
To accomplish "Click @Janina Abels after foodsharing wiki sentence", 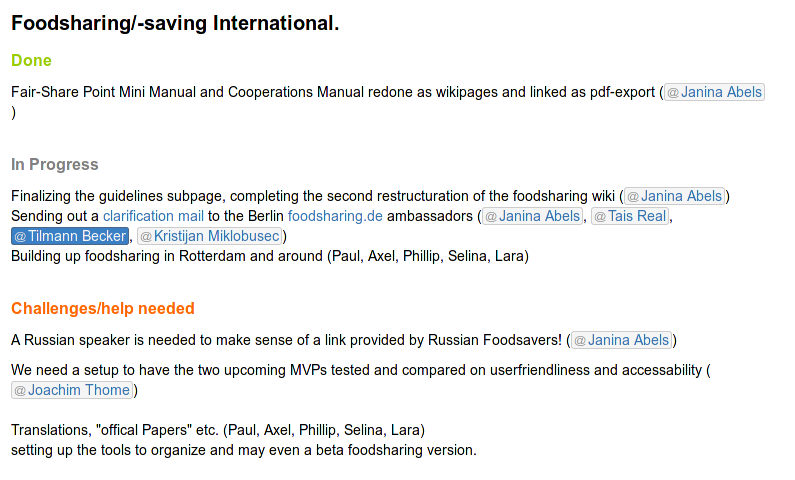I will (x=674, y=196).
